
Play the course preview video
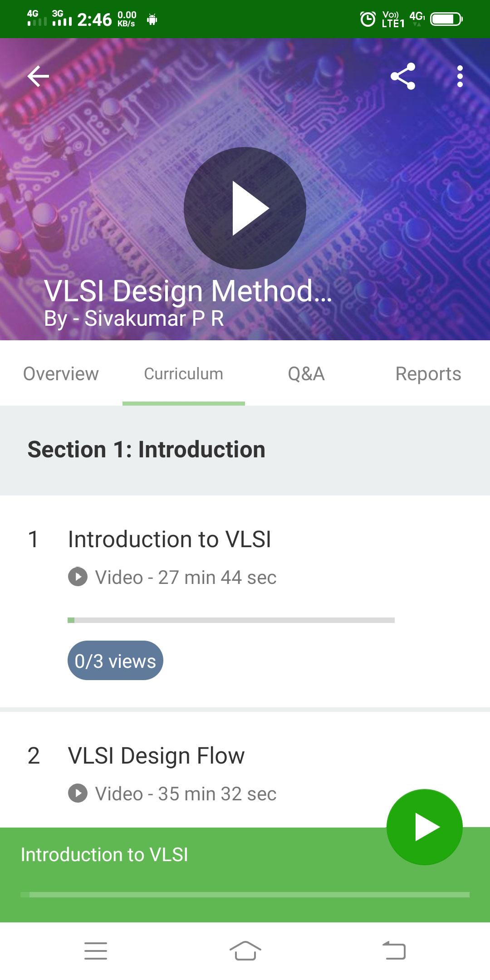245,208
